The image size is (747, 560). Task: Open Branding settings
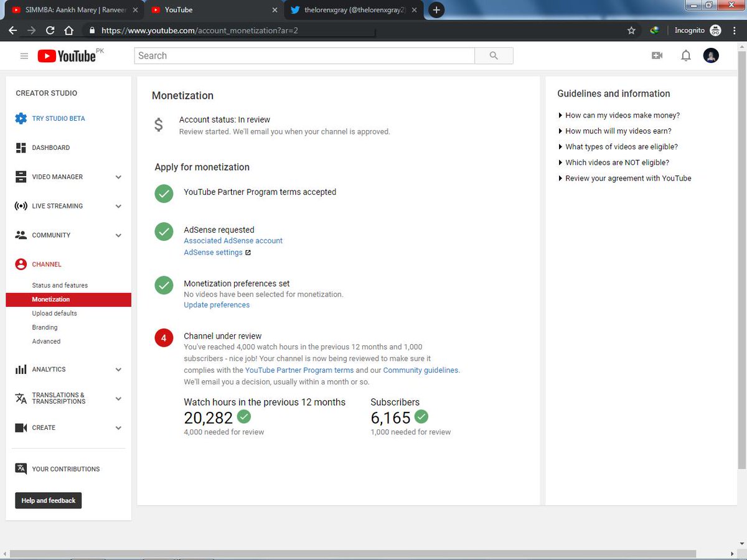pyautogui.click(x=45, y=327)
